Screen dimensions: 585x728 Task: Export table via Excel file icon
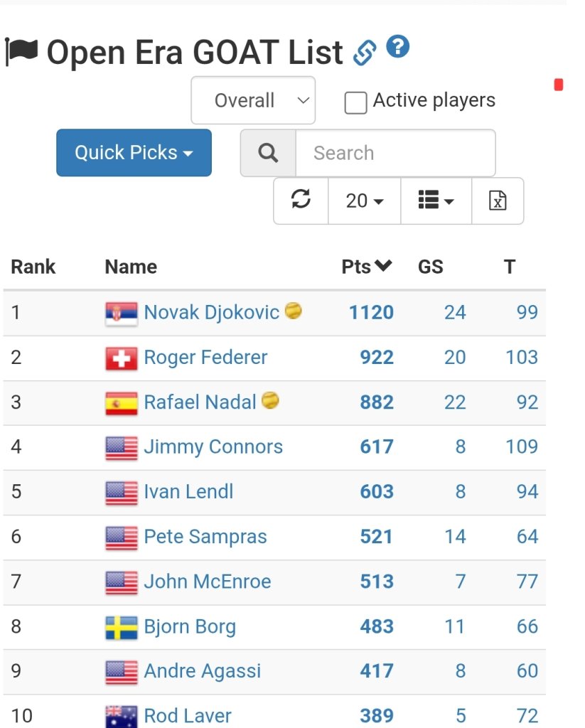point(498,200)
